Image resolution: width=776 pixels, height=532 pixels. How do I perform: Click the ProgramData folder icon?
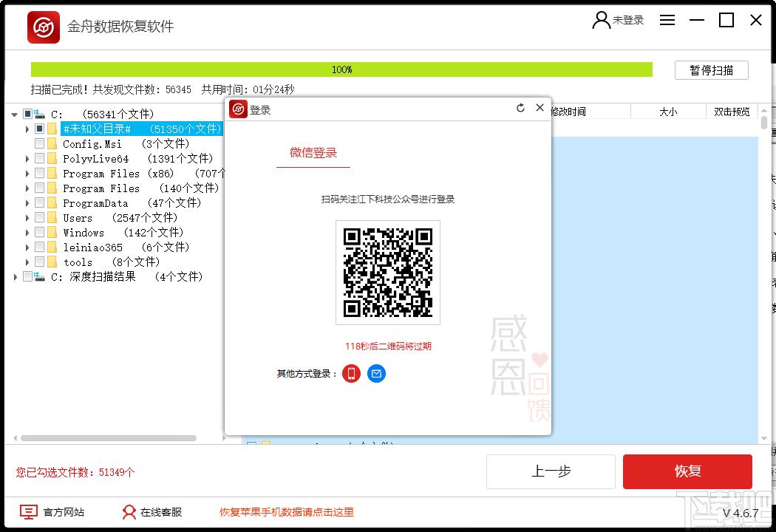[x=52, y=203]
